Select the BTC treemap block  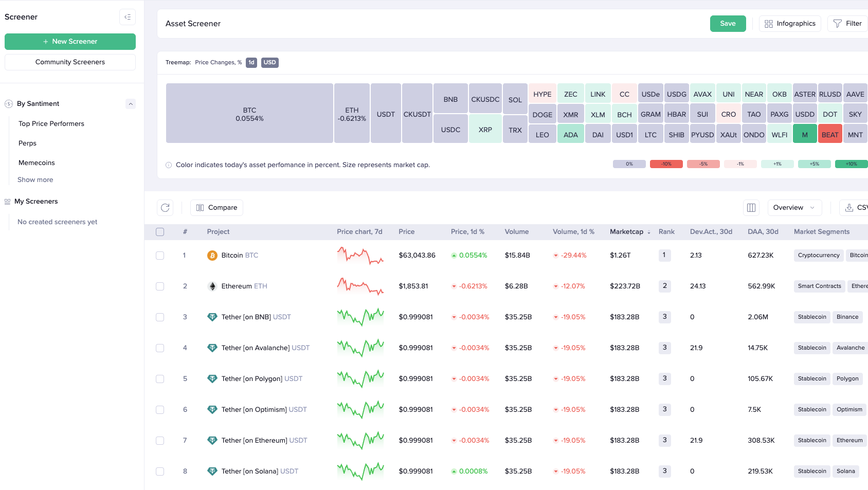[x=249, y=113]
